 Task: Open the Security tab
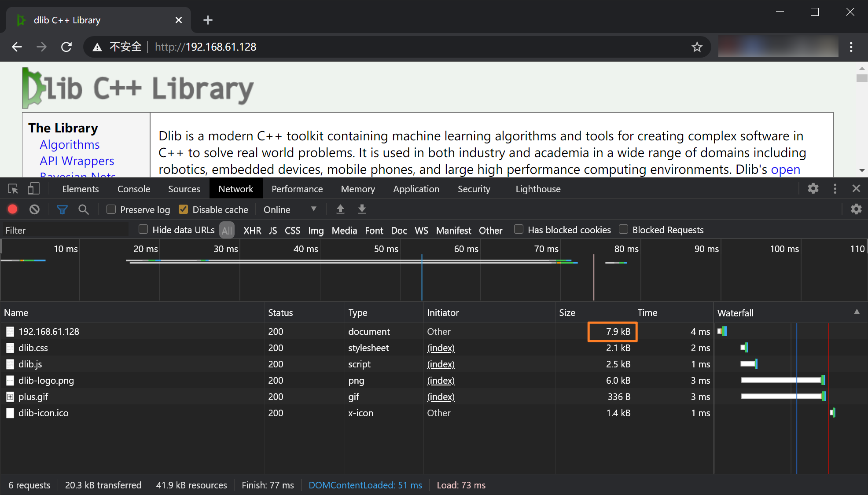point(474,189)
